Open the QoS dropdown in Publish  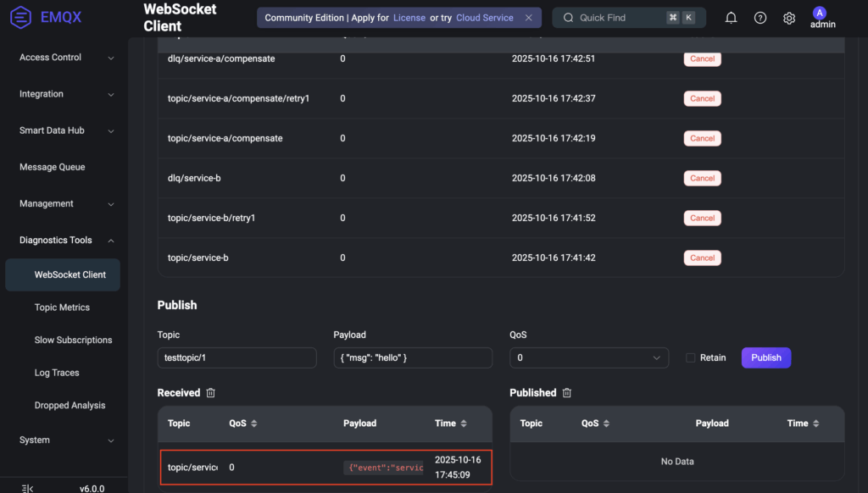coord(588,357)
